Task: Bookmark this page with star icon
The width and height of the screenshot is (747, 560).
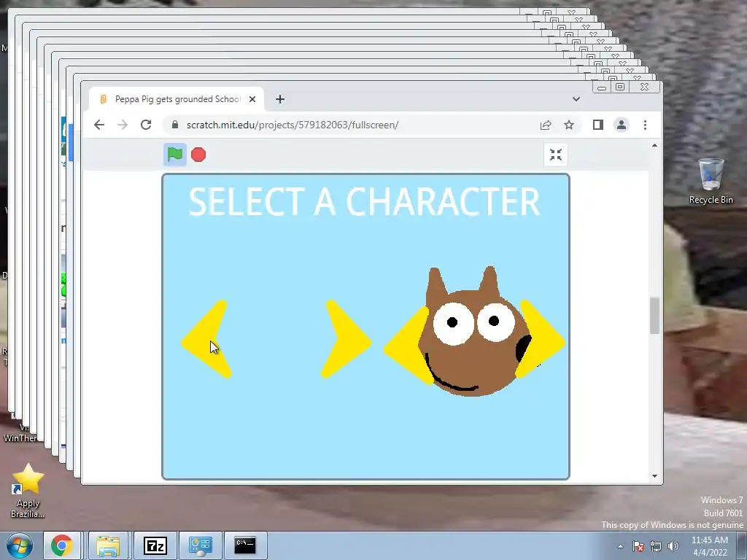Action: [569, 125]
